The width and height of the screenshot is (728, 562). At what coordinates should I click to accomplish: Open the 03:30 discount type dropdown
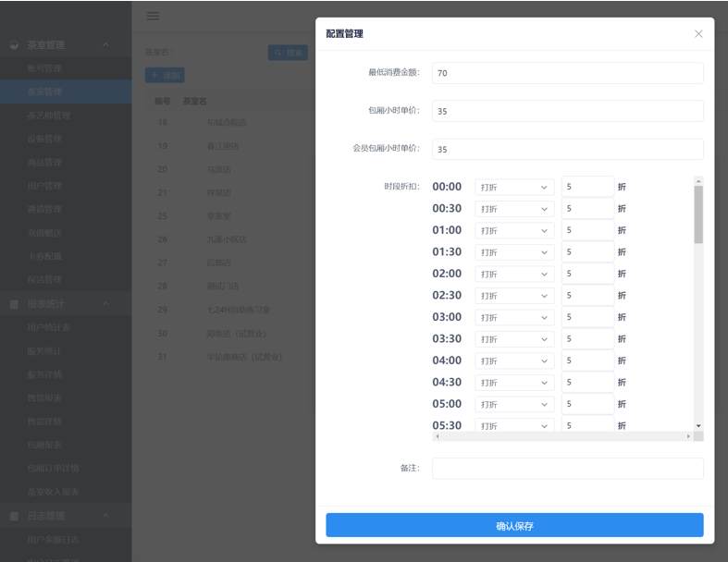[514, 339]
